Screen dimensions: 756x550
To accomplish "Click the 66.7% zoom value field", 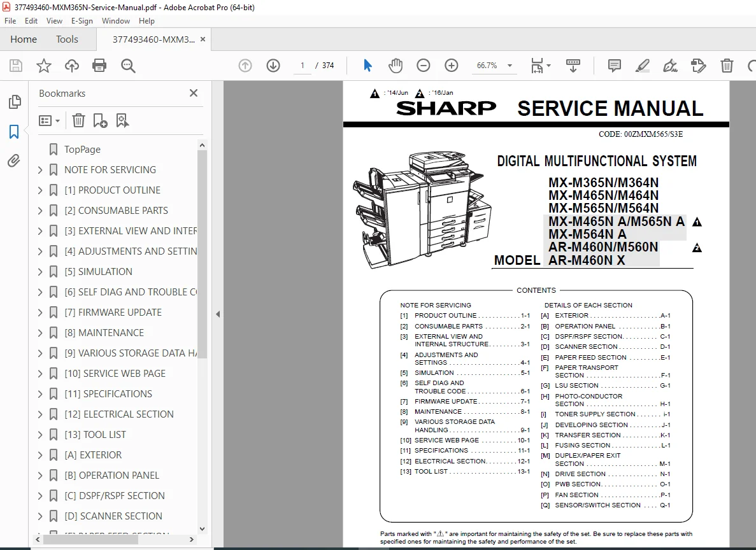I will pos(487,66).
